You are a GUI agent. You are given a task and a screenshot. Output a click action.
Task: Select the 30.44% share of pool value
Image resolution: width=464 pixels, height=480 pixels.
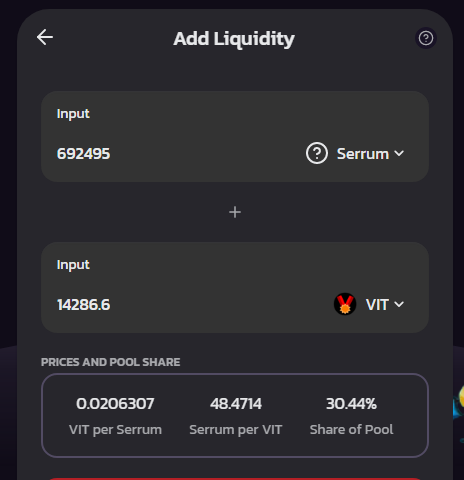pyautogui.click(x=351, y=404)
